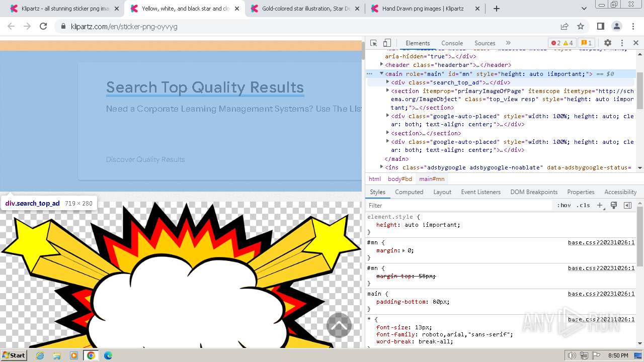Open base.css link beside main padding-bottom rule
The height and width of the screenshot is (362, 644).
point(601,294)
